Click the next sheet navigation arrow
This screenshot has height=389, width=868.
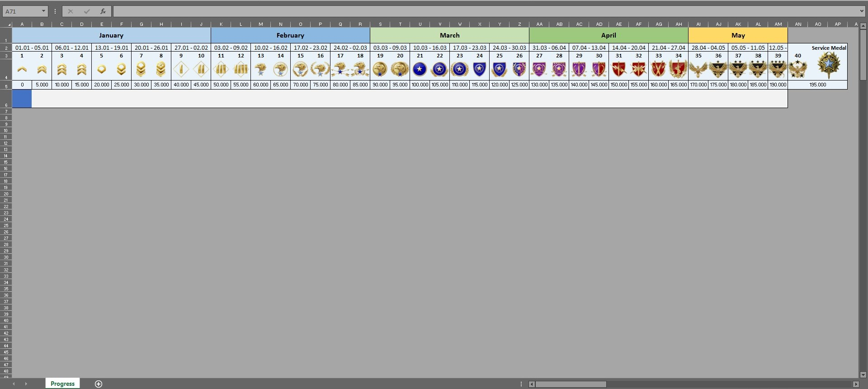pyautogui.click(x=26, y=384)
